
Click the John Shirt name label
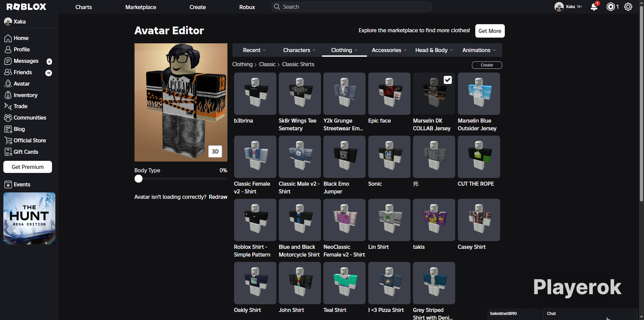291,310
